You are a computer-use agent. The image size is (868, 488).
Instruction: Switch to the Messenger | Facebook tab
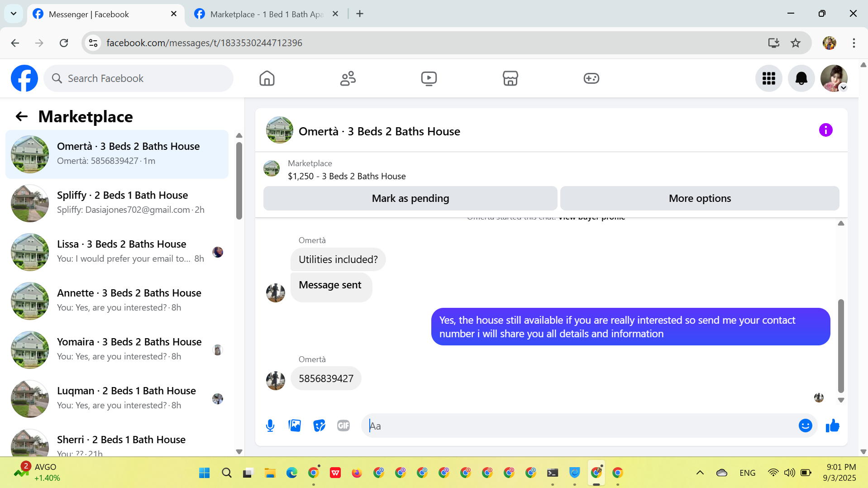[106, 14]
